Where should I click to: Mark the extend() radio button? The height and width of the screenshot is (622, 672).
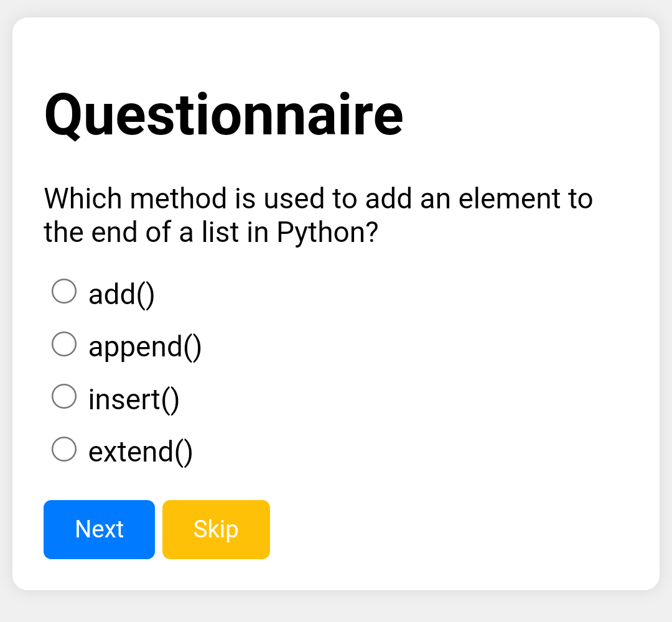(64, 449)
